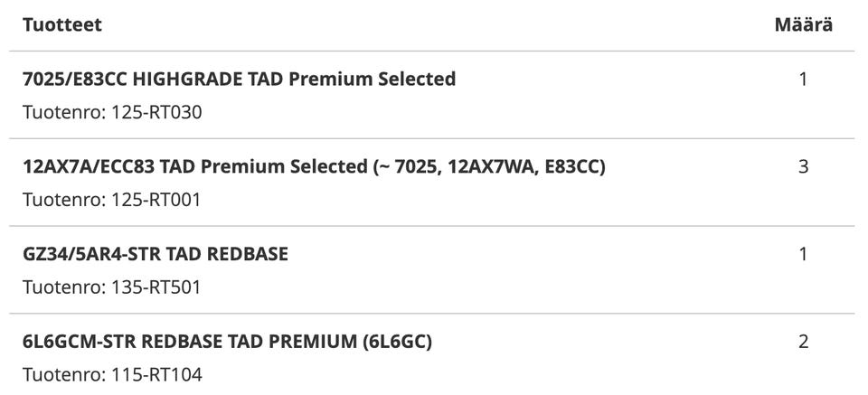Click quantity 3 for 12AX7A/ECC83 row
The width and height of the screenshot is (868, 395).
(803, 167)
